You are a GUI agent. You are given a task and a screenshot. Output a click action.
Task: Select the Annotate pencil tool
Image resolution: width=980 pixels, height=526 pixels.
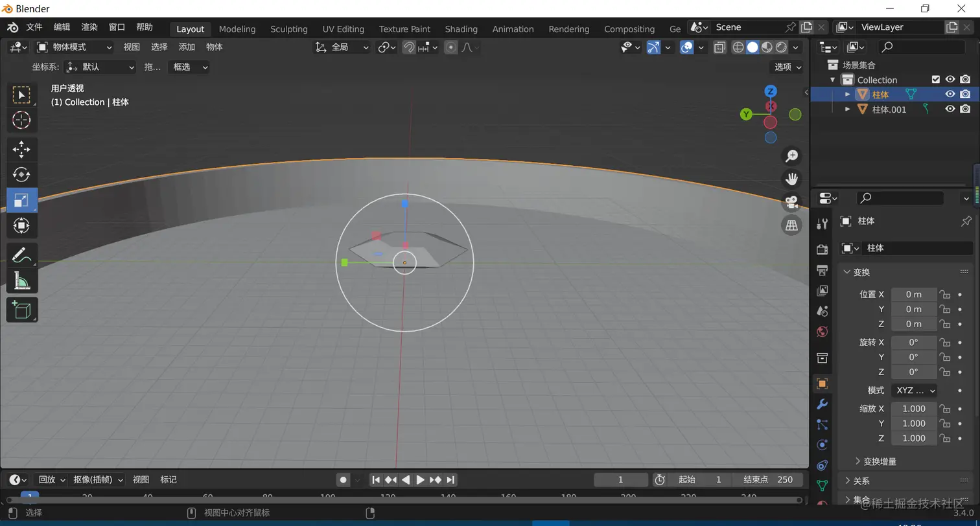[x=21, y=255]
